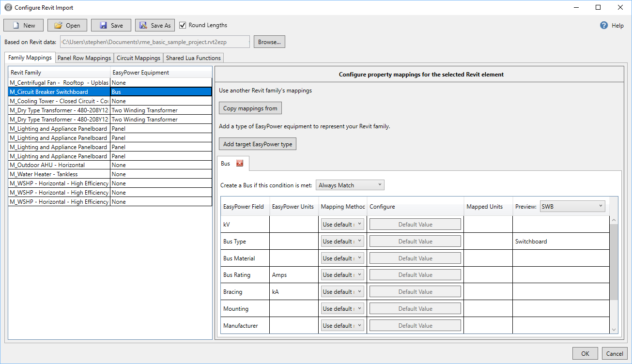Screen dimensions: 632x364
Task: Click the Save As icon button
Action: (143, 26)
